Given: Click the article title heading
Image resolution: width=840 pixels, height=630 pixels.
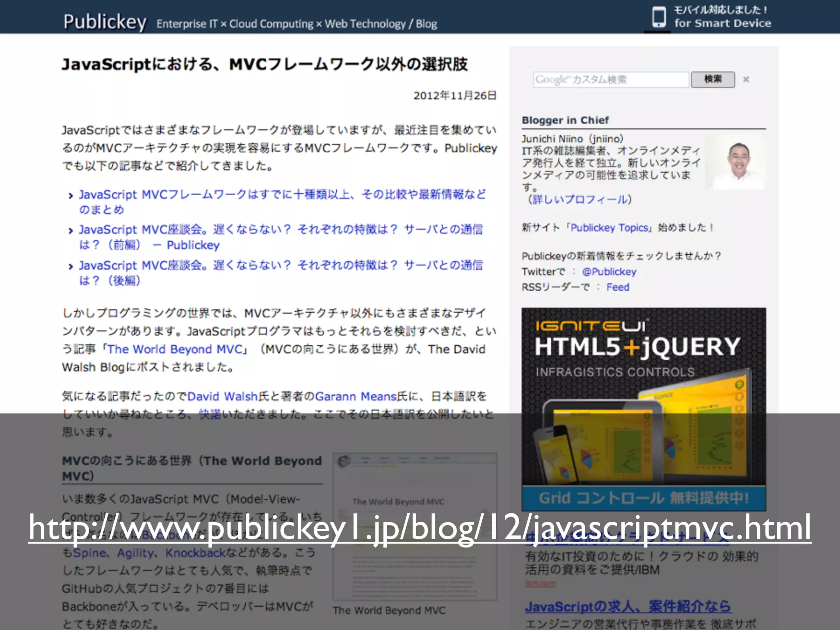Looking at the screenshot, I should [265, 64].
